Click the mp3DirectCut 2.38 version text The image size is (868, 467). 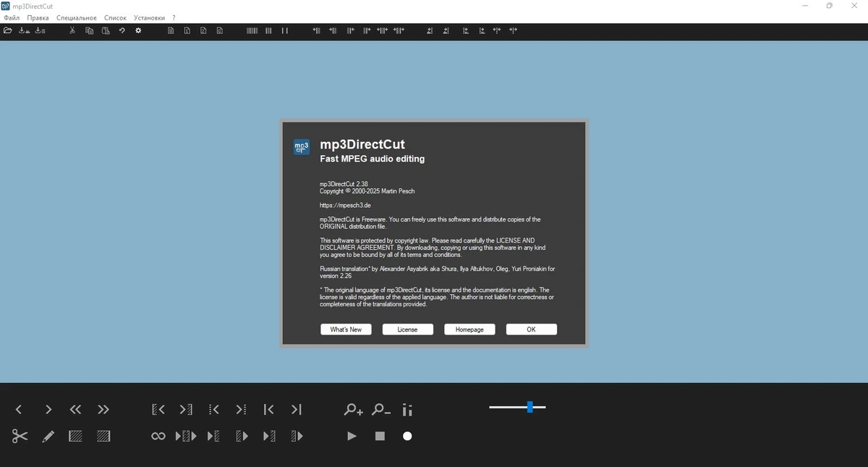click(x=344, y=184)
